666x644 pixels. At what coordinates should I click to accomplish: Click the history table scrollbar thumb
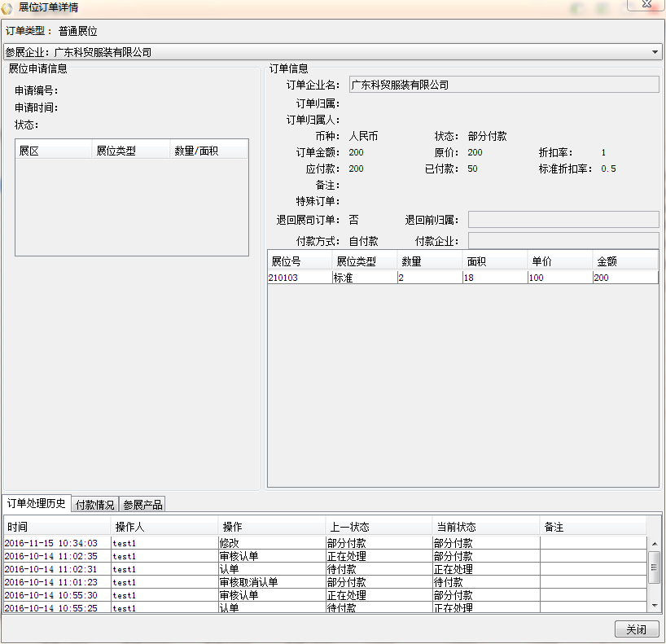(x=654, y=567)
